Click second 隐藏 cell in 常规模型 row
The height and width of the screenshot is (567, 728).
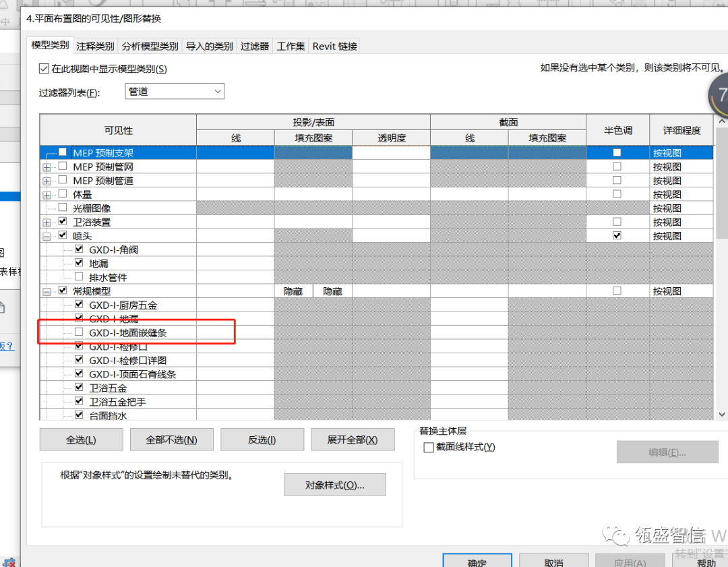pyautogui.click(x=332, y=291)
